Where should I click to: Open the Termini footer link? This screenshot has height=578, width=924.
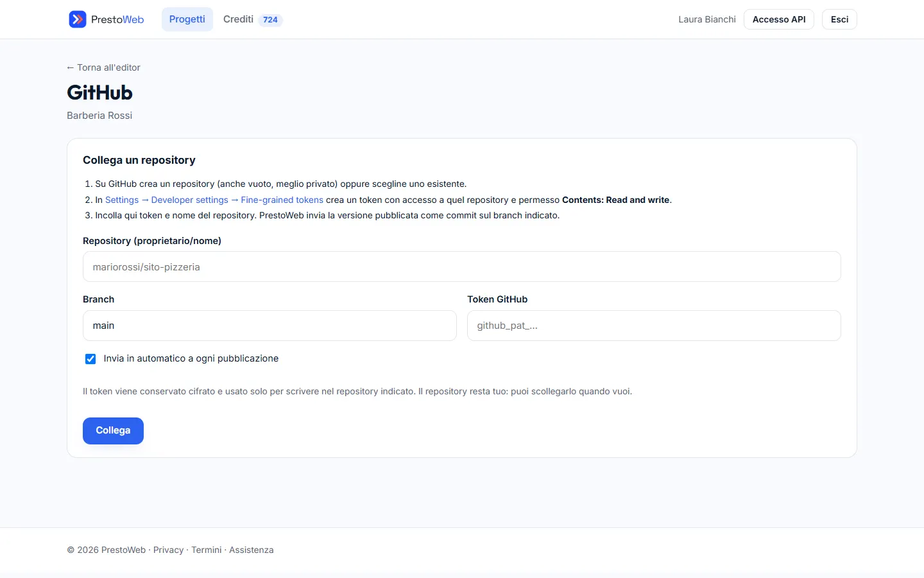click(x=206, y=550)
